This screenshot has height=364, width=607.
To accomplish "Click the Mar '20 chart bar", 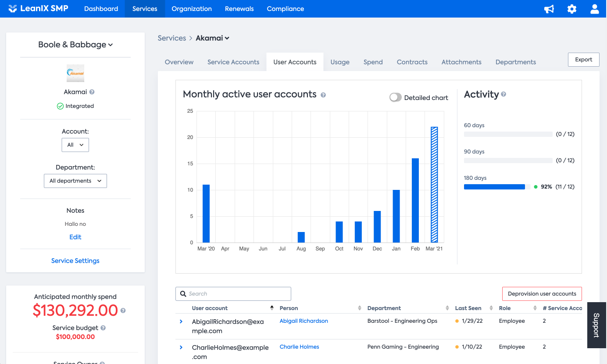I will [206, 214].
